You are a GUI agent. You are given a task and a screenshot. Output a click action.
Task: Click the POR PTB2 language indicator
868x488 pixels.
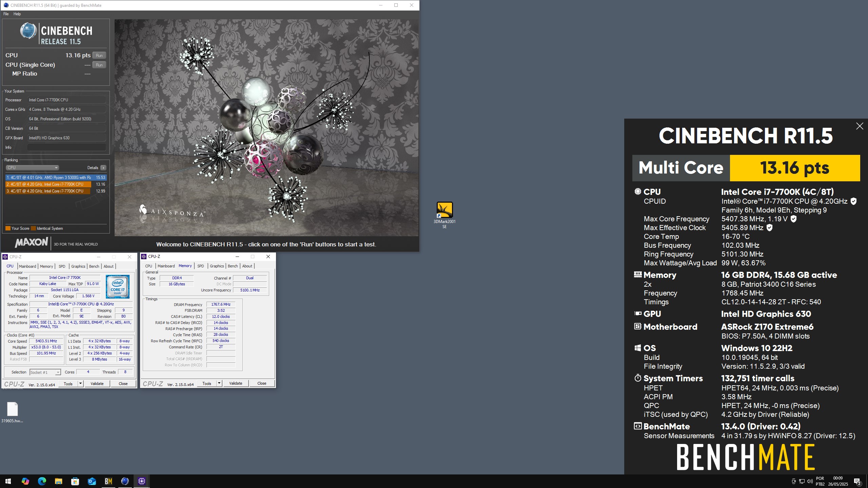click(x=820, y=481)
